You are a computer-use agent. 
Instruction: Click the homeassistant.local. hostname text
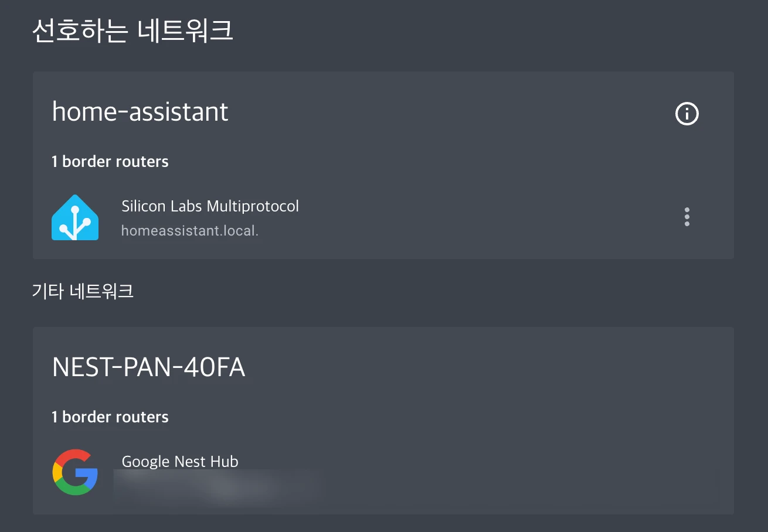189,231
